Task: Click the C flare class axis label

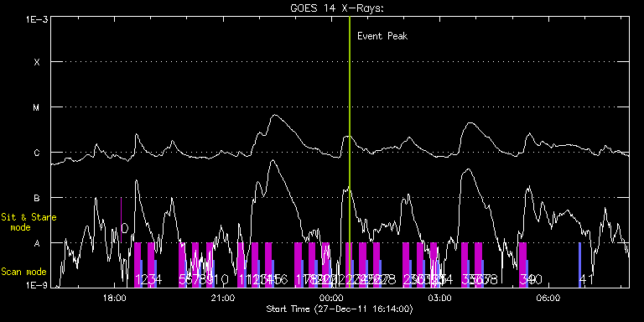Action: coord(37,153)
